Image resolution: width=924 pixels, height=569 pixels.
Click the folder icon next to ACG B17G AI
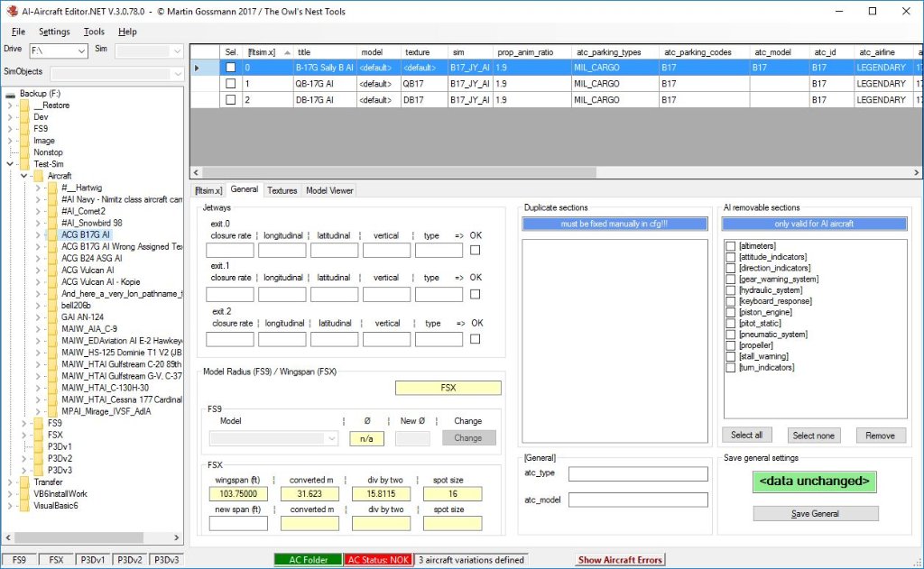click(51, 234)
